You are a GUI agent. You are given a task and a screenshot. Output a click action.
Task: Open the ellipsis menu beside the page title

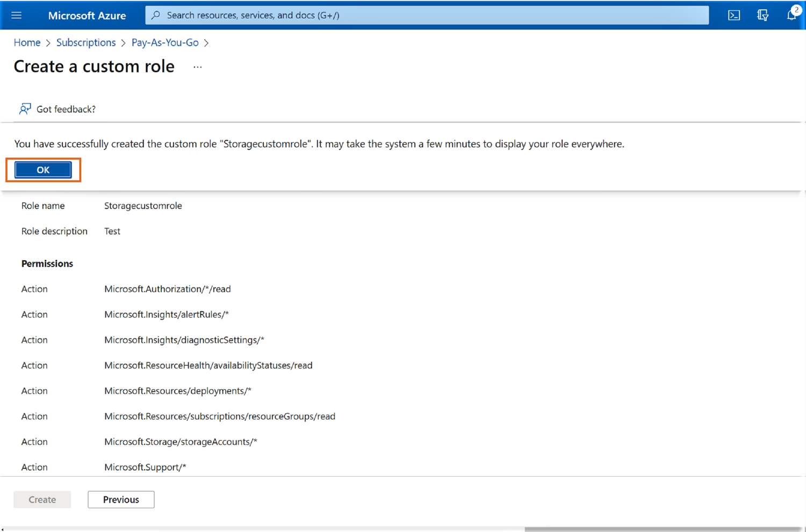(198, 67)
